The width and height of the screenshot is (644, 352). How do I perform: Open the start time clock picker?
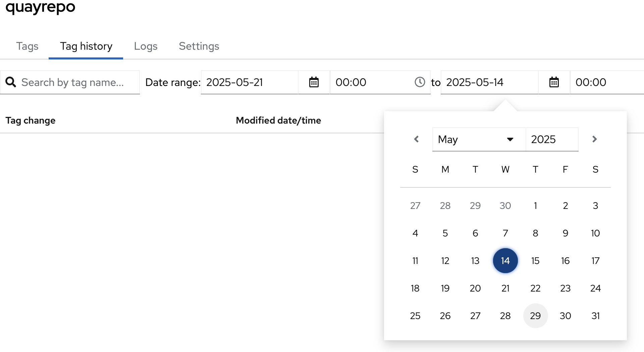420,82
